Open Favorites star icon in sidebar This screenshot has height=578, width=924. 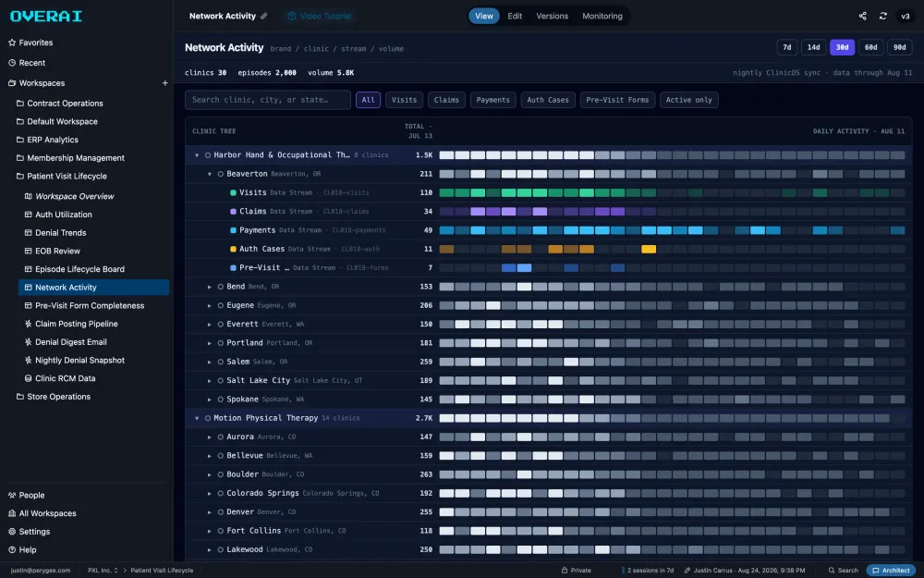[x=12, y=43]
